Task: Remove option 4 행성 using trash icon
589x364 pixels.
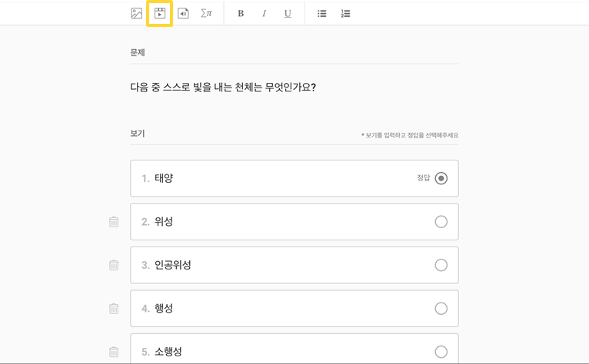Action: 114,309
